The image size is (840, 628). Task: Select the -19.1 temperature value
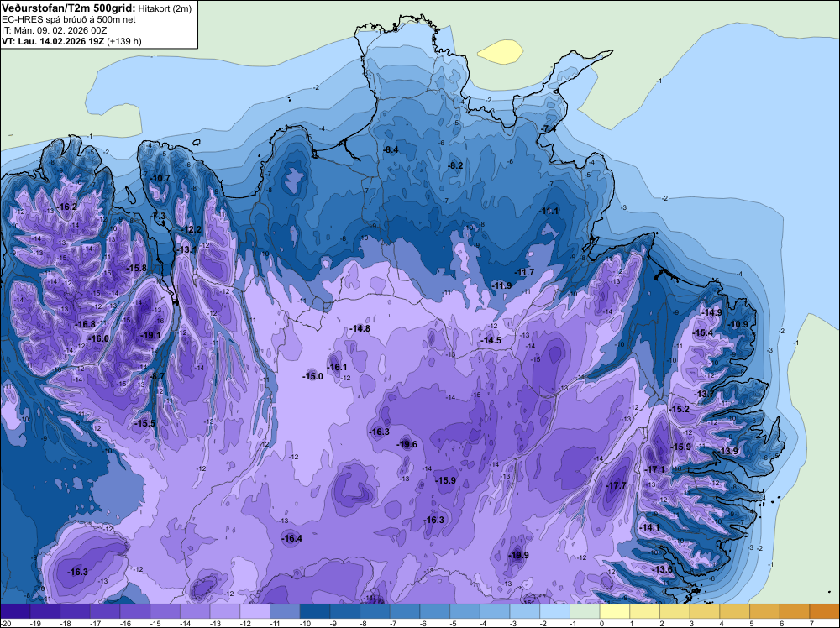150,336
